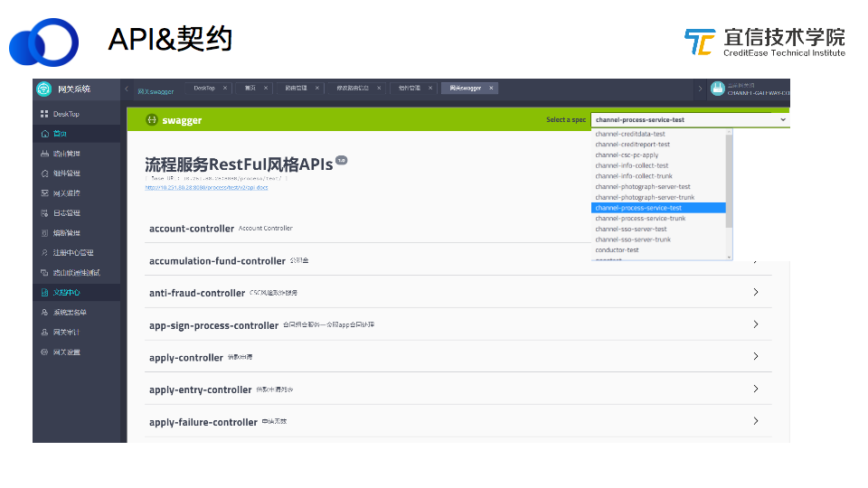Expand the apply-failure-controller row chevron
Screen dimensions: 868x488
(756, 421)
